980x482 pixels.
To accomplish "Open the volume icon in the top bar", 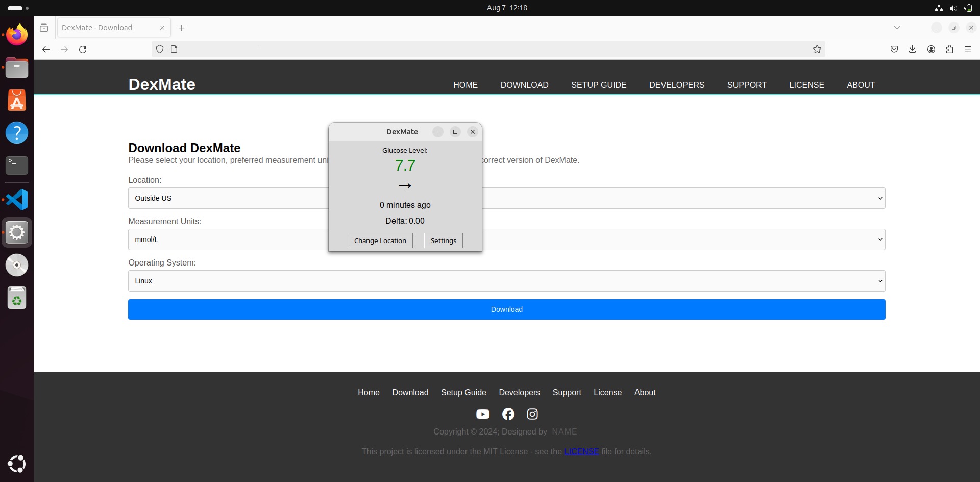I will pos(953,8).
